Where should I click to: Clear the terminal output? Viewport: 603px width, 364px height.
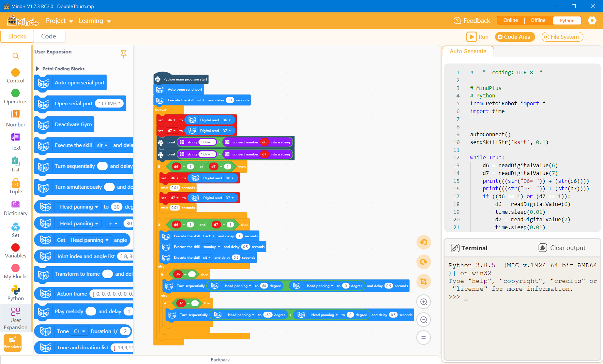(x=562, y=248)
